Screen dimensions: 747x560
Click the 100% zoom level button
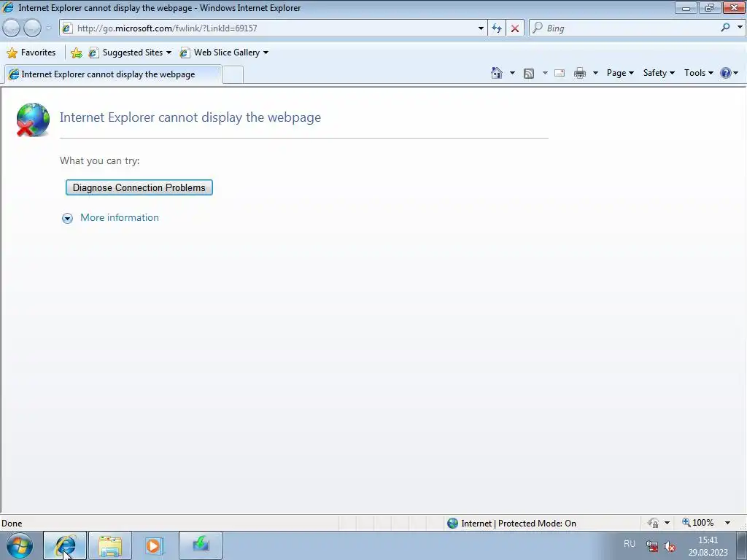tap(698, 523)
